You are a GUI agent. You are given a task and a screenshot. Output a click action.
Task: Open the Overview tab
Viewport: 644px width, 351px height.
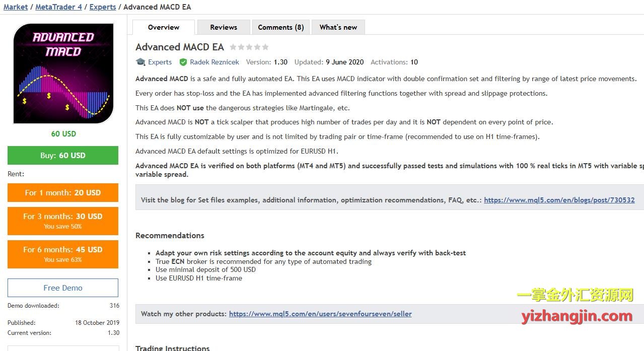(x=163, y=27)
